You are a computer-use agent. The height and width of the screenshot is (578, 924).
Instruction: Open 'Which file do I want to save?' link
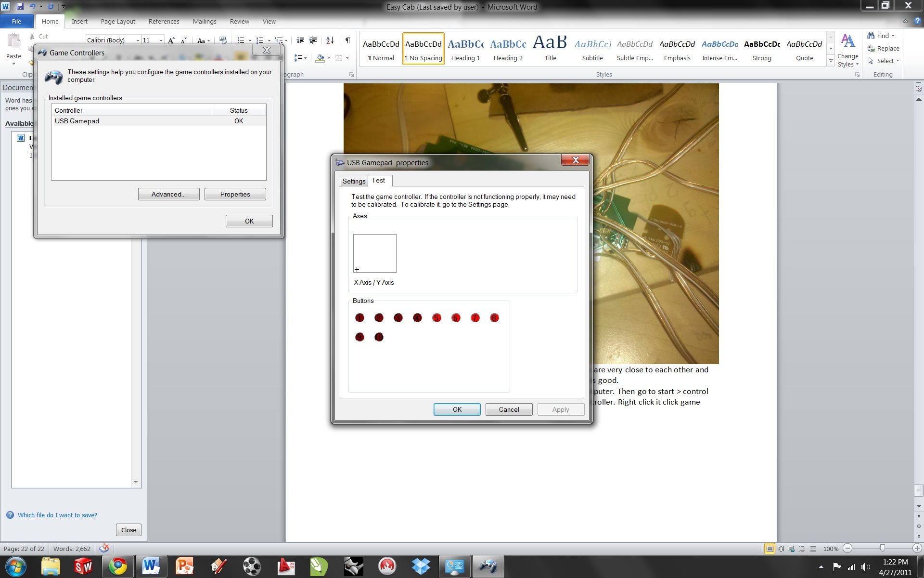57,515
